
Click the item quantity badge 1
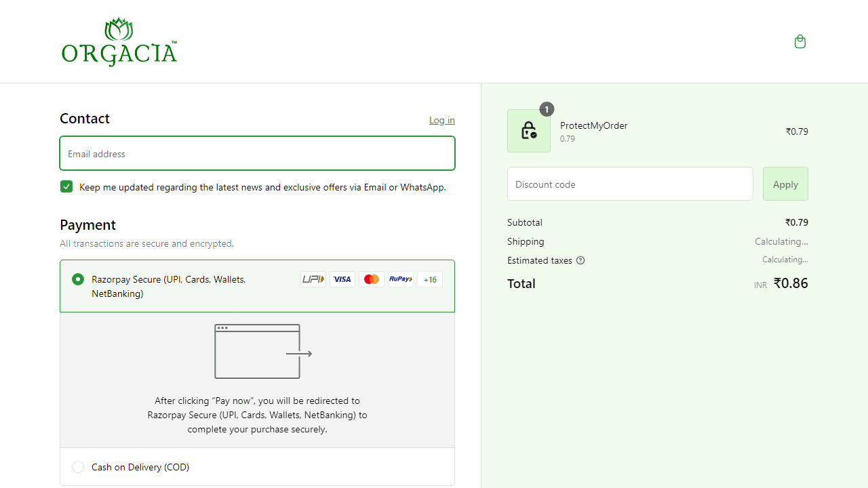(547, 109)
